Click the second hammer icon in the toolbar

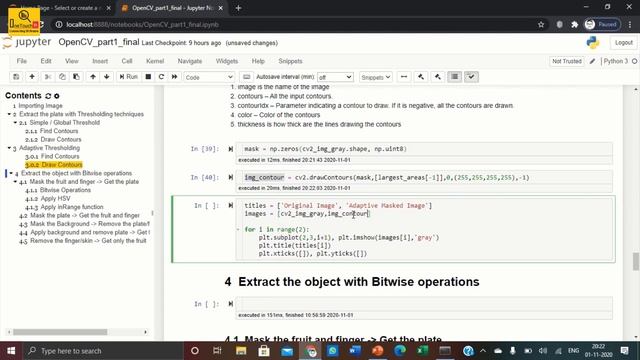pyautogui.click(x=438, y=77)
